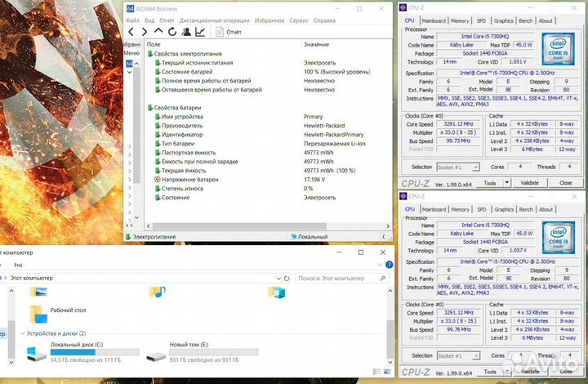
Task: Switch to the Memory tab in the upper CPU-Z window
Action: tap(460, 21)
